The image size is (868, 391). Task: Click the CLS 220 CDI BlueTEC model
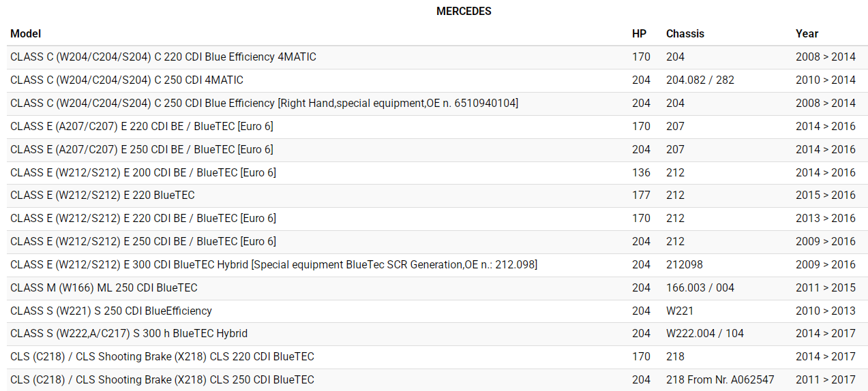point(162,357)
